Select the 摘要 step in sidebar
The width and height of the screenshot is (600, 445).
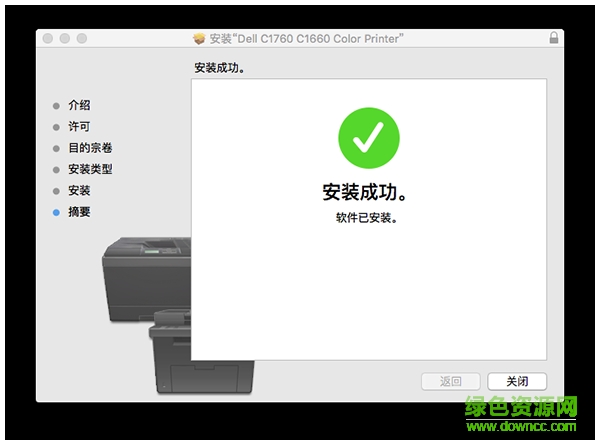tap(79, 212)
